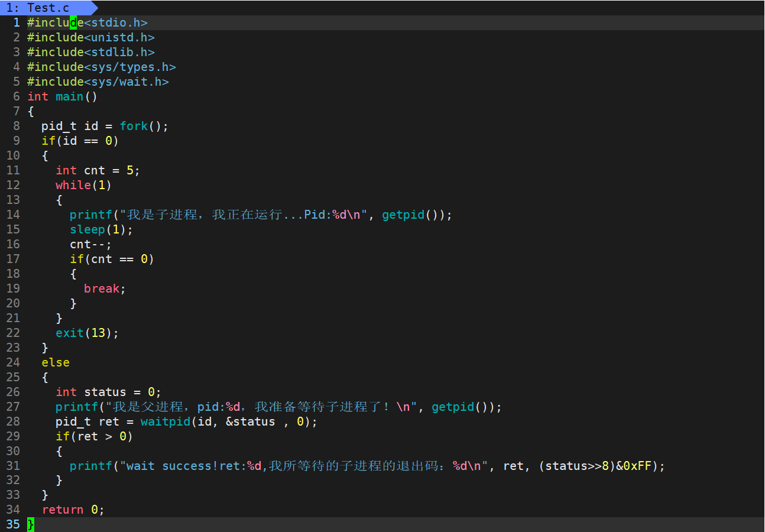The width and height of the screenshot is (765, 532).
Task: Click the child process printf on line 14
Action: (261, 215)
